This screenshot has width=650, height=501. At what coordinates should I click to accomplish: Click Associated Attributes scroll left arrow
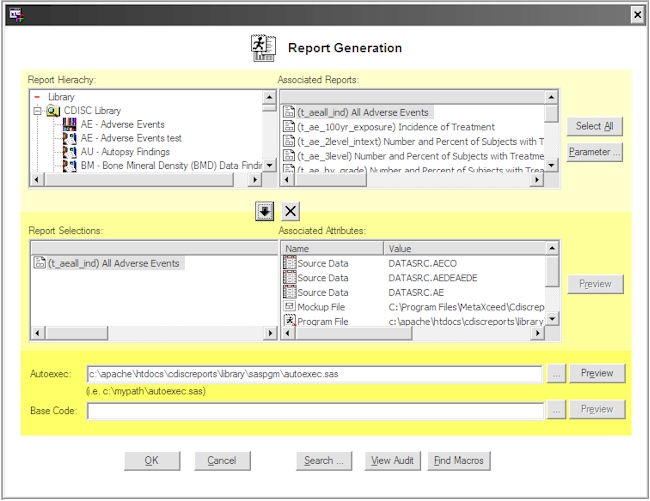click(x=289, y=333)
